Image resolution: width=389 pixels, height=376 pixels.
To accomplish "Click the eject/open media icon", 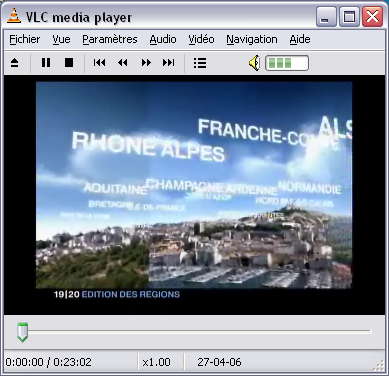I will [15, 63].
